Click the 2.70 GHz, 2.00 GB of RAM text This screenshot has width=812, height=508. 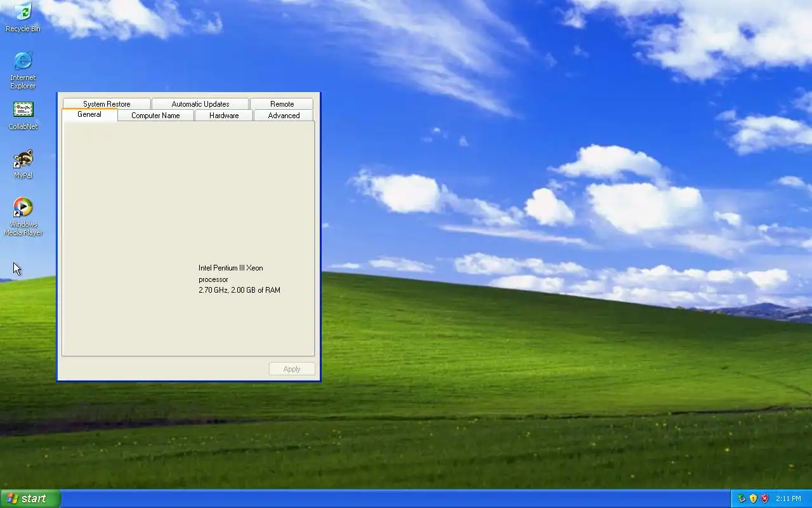click(x=239, y=290)
